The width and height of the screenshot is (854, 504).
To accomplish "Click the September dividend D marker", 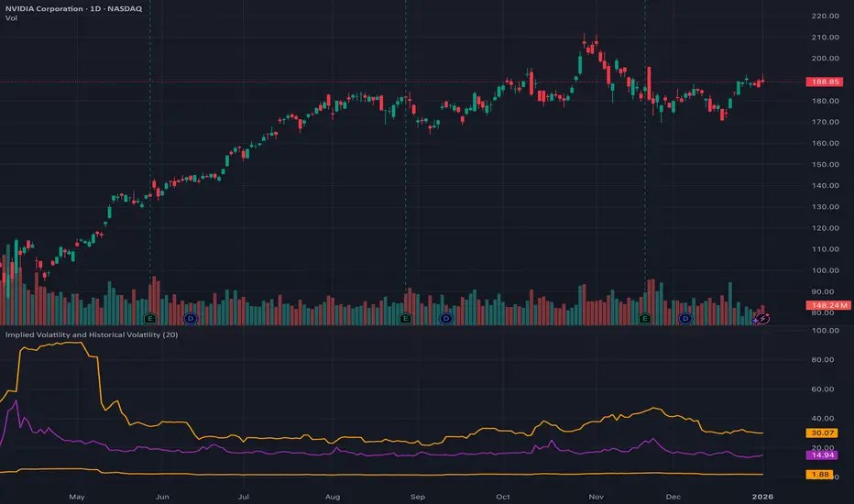I will 446,319.
